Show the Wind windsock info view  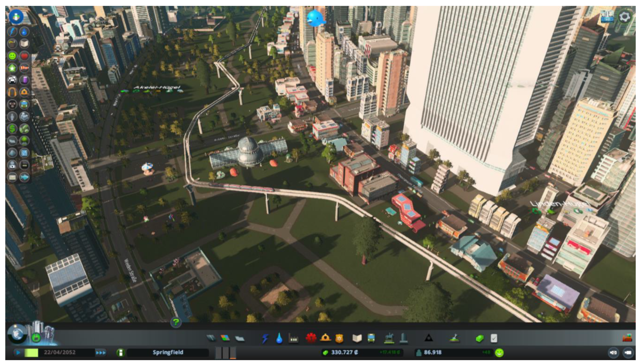pyautogui.click(x=24, y=68)
